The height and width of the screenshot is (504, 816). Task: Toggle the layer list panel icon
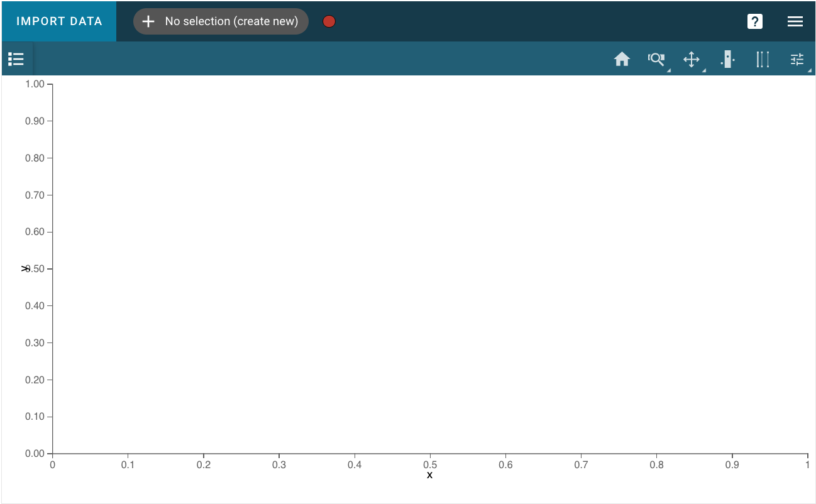pos(16,59)
